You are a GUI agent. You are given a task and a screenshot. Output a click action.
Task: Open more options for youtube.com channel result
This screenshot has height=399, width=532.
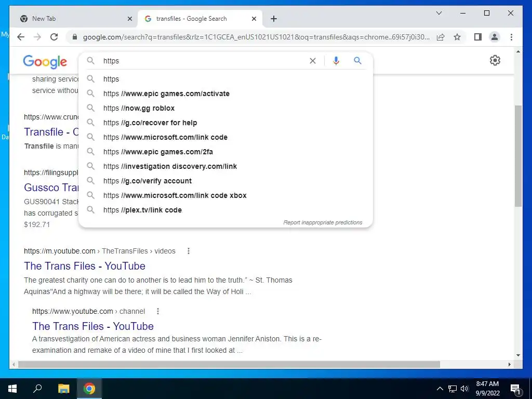[x=158, y=311]
